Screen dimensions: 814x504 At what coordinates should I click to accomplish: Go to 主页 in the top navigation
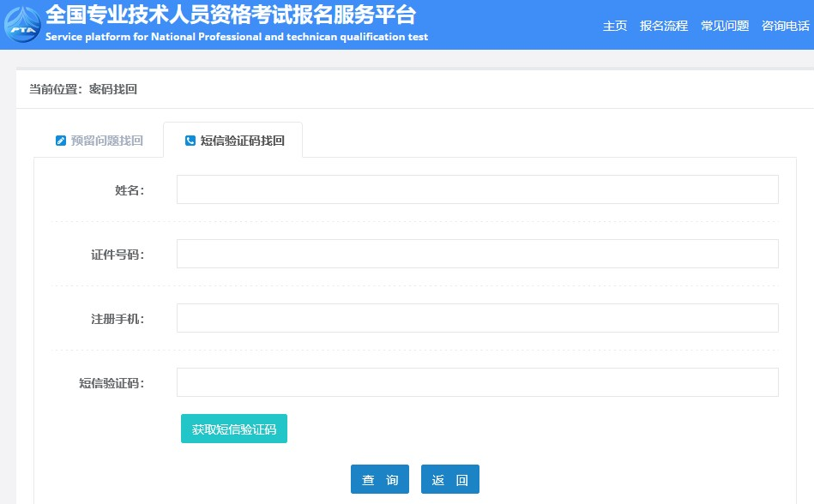pos(615,26)
